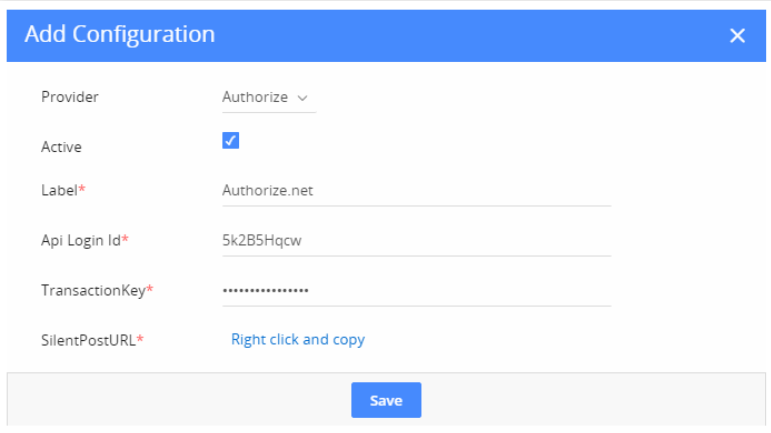Focus the Api Login Id input field

(x=416, y=240)
